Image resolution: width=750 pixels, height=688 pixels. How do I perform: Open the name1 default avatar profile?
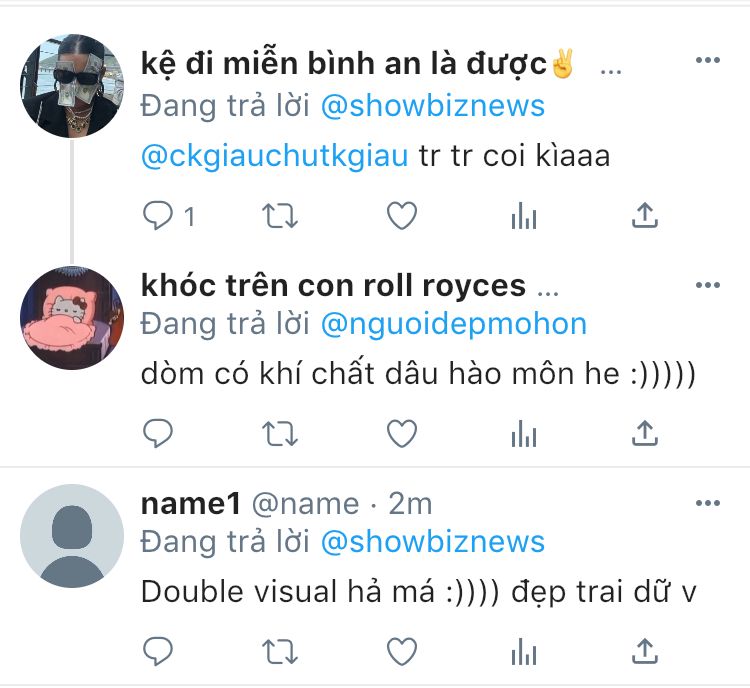click(72, 536)
